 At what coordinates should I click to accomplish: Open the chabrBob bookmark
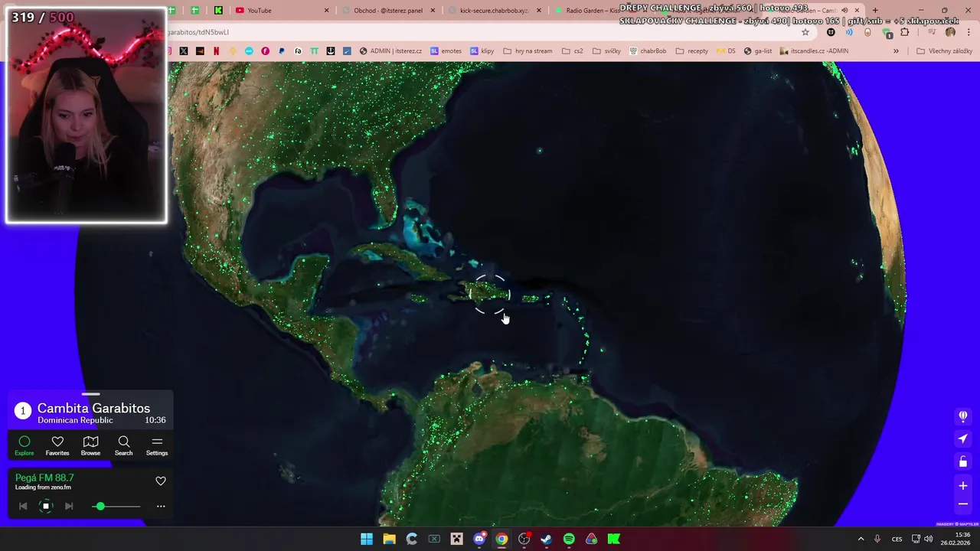pos(648,51)
